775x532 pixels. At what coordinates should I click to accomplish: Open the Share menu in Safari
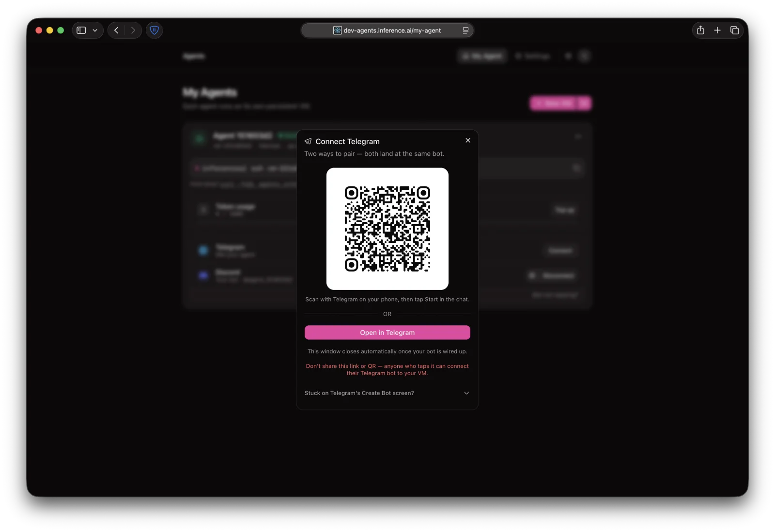(700, 30)
